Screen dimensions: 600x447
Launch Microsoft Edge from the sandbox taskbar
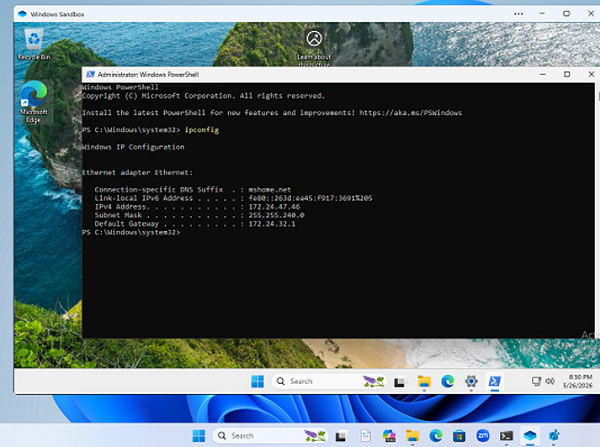(447, 381)
